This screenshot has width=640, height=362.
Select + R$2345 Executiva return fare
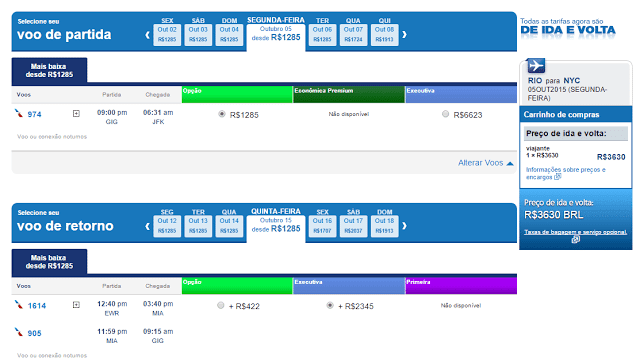pyautogui.click(x=330, y=305)
